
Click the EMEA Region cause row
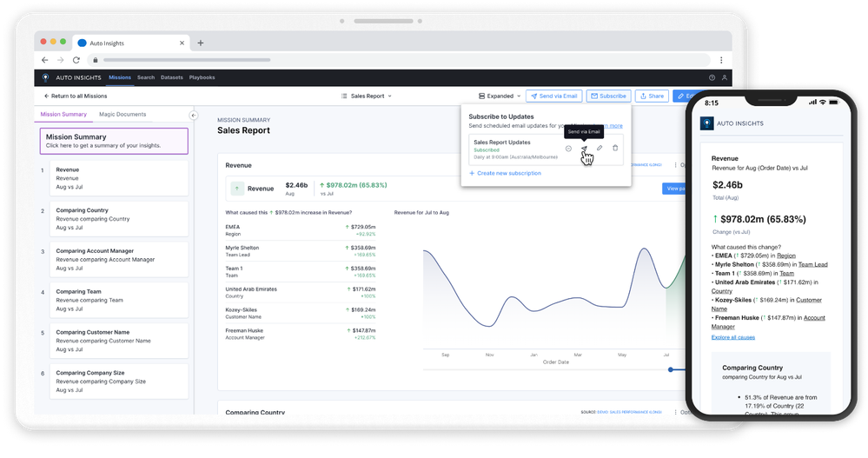coord(301,230)
